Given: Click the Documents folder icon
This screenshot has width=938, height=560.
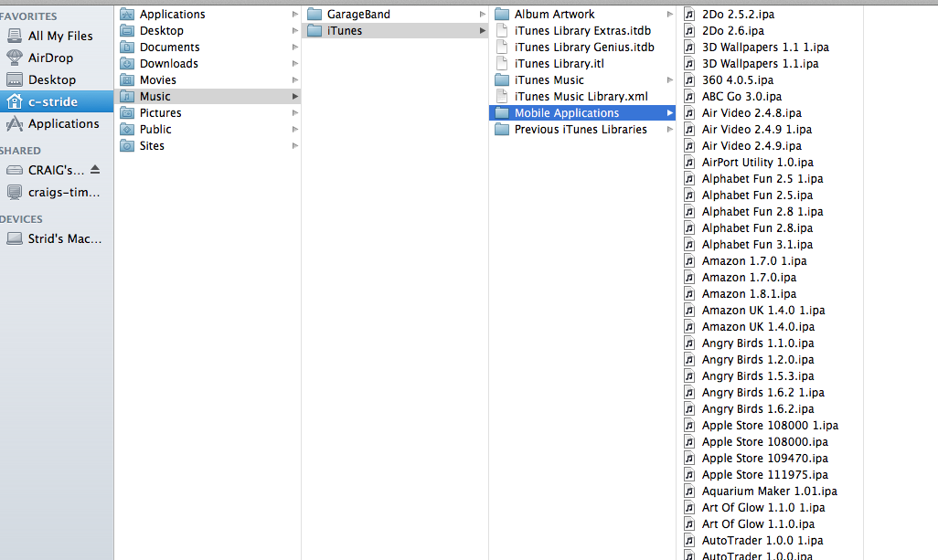Looking at the screenshot, I should [x=127, y=47].
